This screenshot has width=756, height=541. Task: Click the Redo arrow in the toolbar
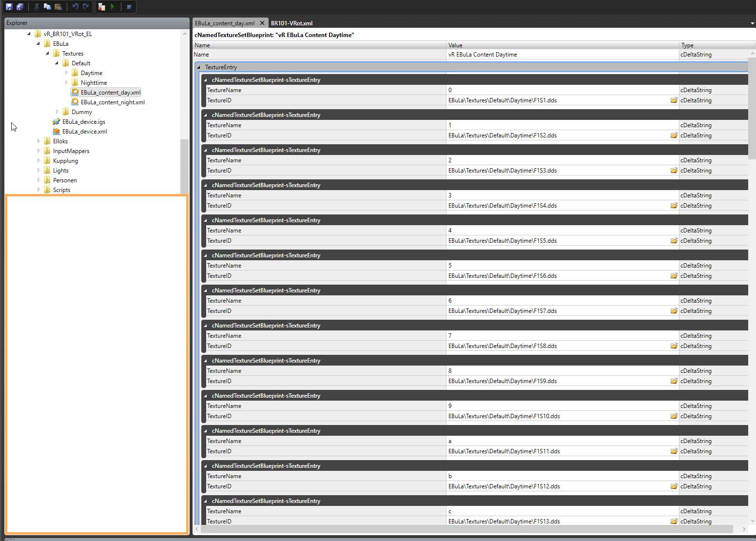click(x=86, y=7)
